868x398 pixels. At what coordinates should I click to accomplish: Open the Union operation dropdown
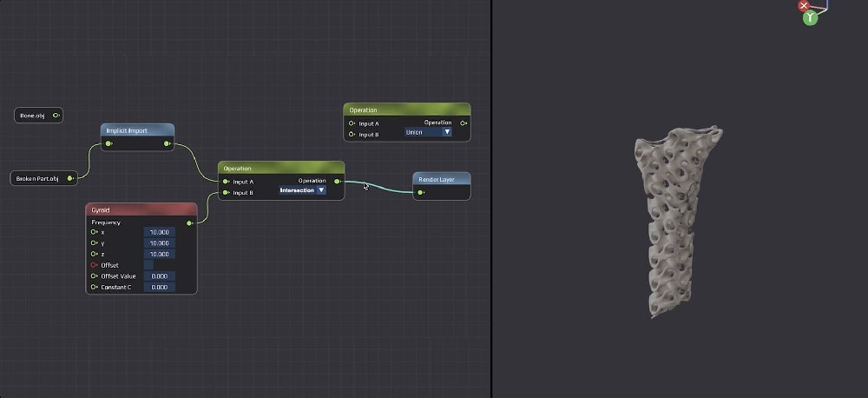click(429, 133)
